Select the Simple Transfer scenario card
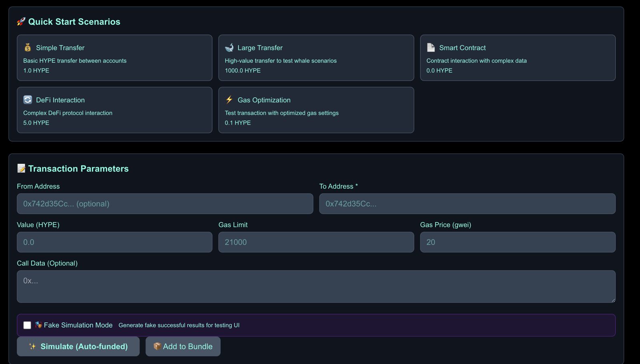This screenshot has height=364, width=640. [x=114, y=58]
